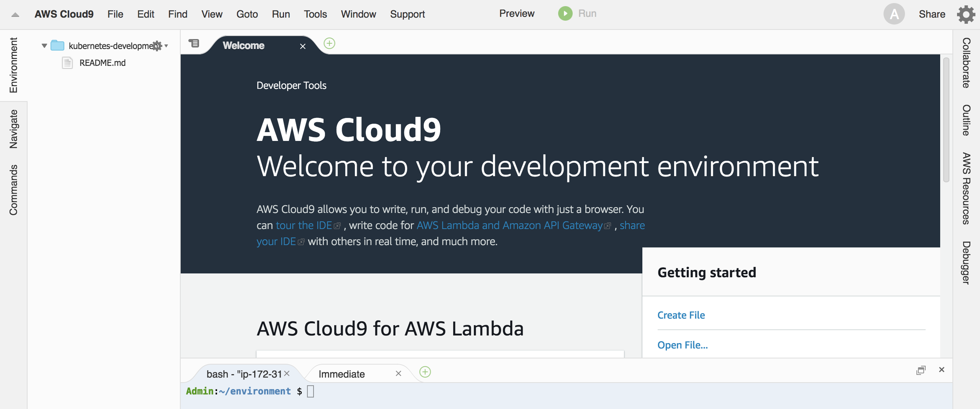Close the console panel
980x409 pixels.
pos(942,370)
